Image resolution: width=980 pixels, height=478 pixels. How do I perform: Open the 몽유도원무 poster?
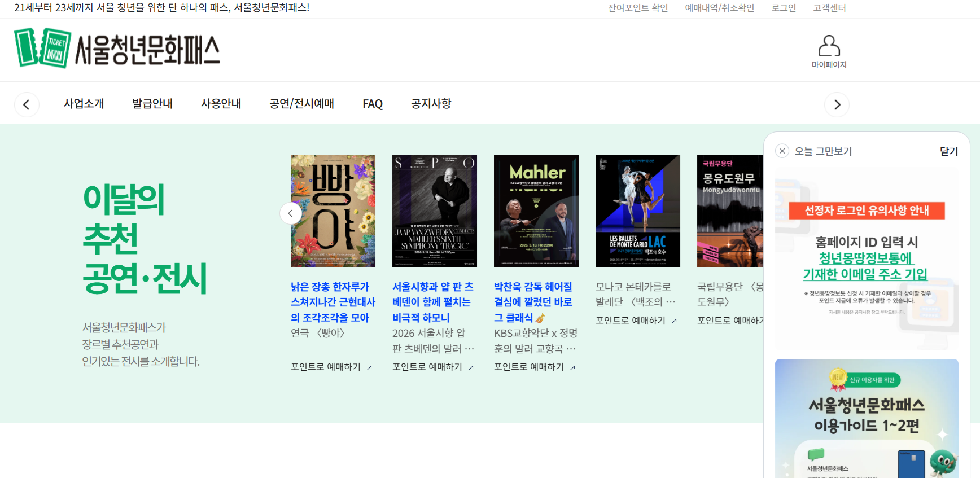pos(730,211)
